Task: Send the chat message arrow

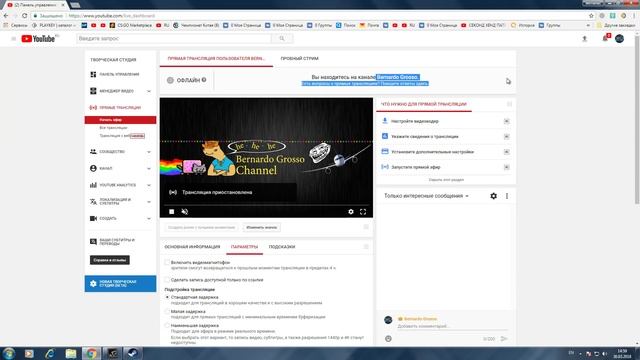Action: click(504, 338)
